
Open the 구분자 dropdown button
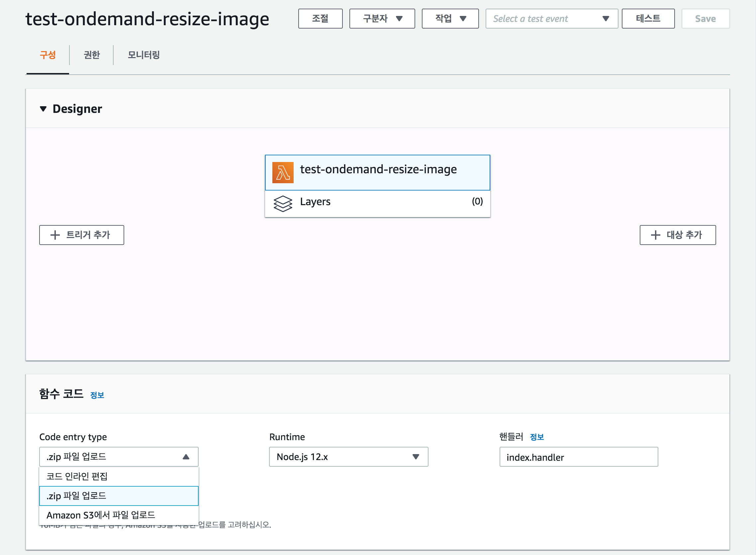(382, 19)
